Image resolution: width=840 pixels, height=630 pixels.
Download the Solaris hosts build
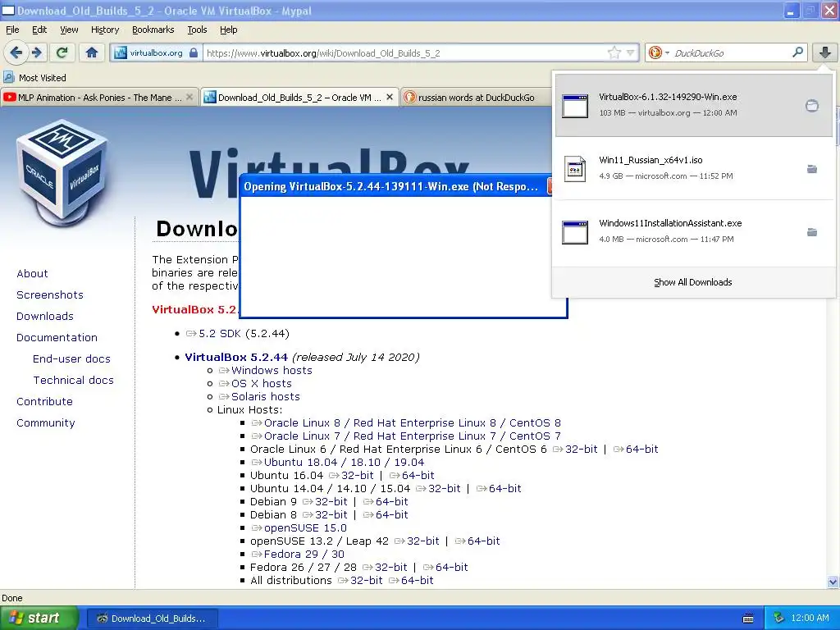[265, 396]
